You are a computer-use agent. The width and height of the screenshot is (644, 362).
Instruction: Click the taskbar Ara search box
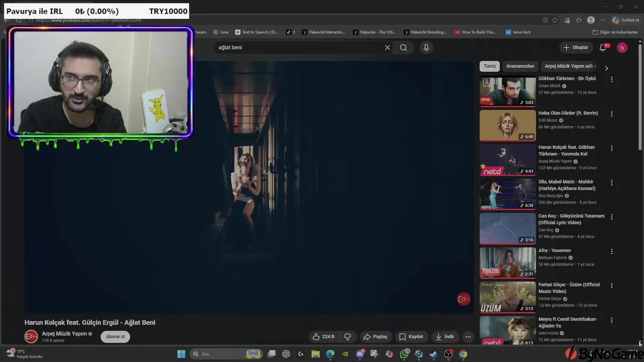click(226, 354)
